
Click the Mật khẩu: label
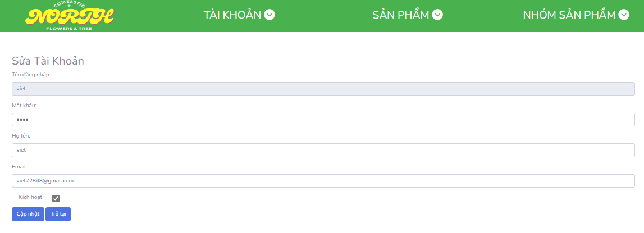pos(24,106)
